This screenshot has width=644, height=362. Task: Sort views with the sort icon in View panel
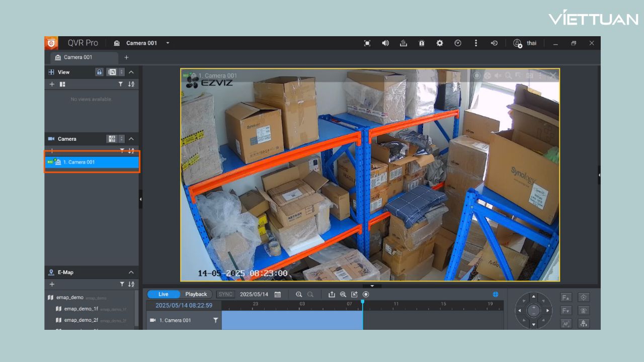131,84
